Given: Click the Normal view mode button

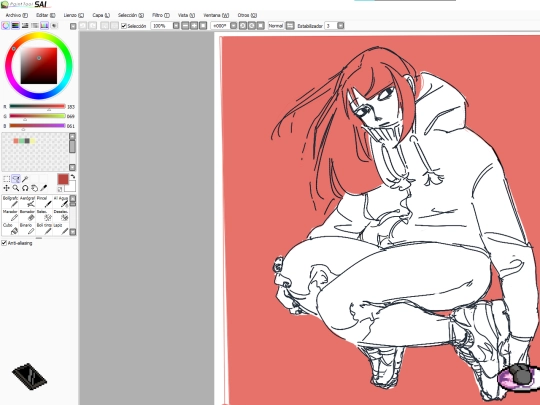Looking at the screenshot, I should tap(276, 26).
